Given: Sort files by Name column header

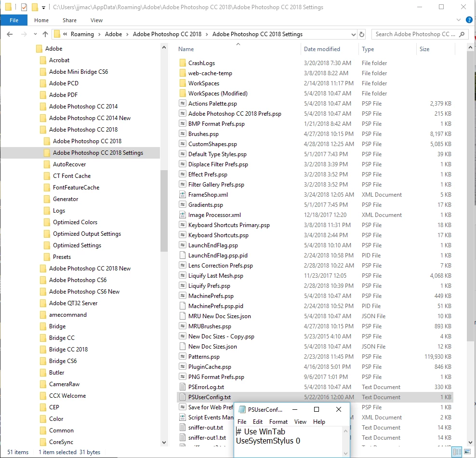Looking at the screenshot, I should coord(186,49).
